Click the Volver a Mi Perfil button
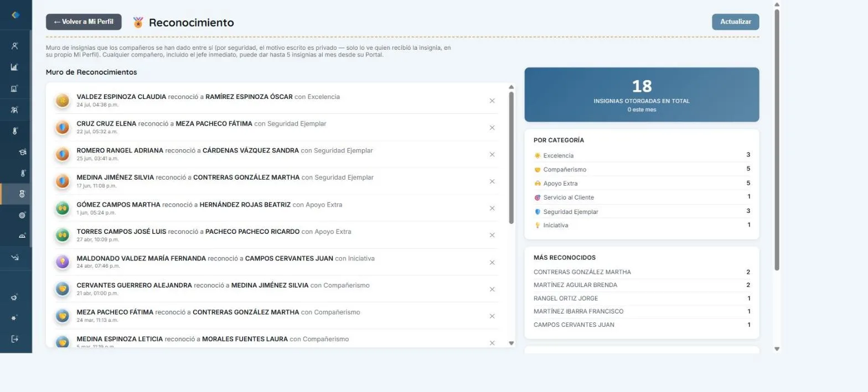The height and width of the screenshot is (392, 868). (x=84, y=22)
